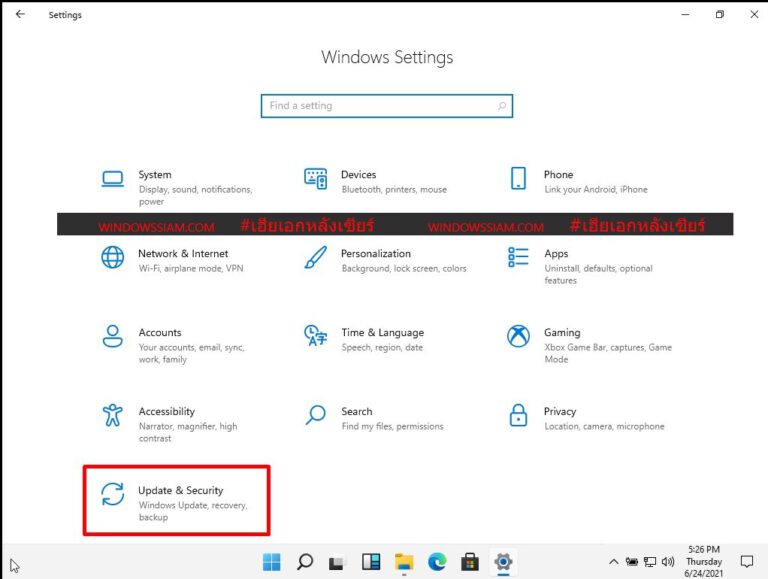Click the Find a setting search field
The width and height of the screenshot is (768, 579).
coord(387,106)
